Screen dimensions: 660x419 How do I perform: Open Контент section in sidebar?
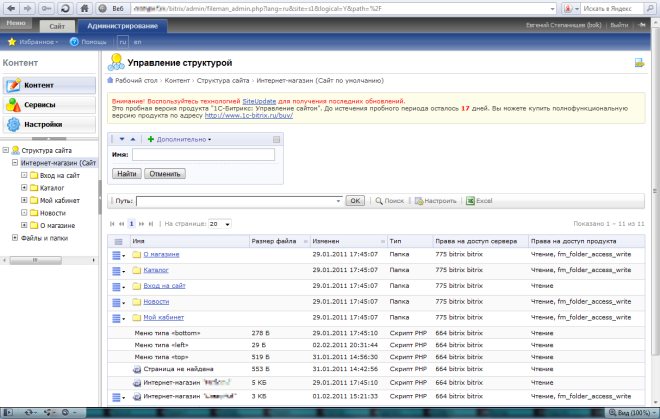[49, 85]
